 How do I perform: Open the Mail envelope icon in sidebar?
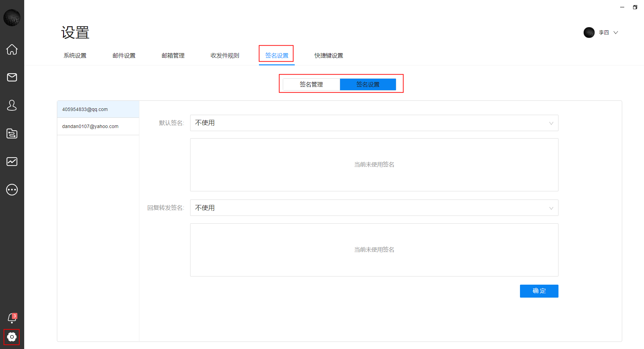pyautogui.click(x=12, y=77)
